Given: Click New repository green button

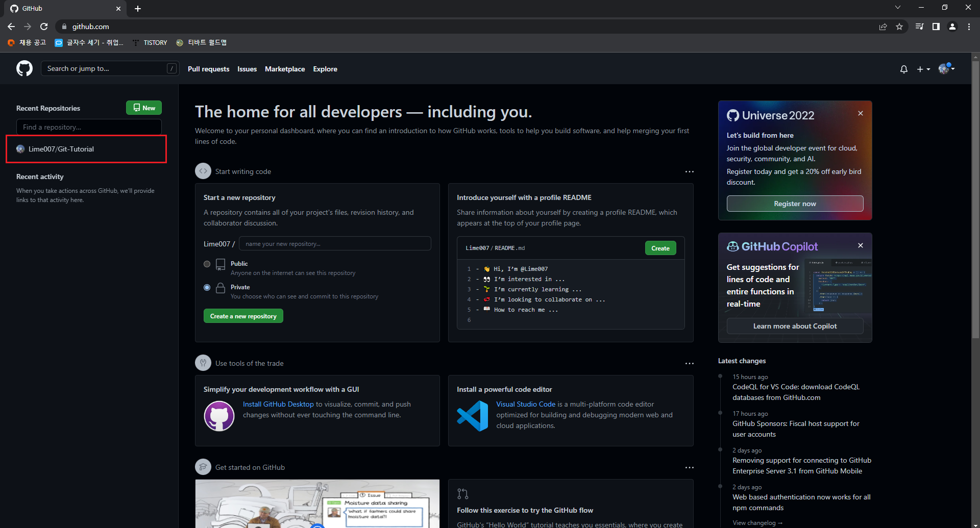Looking at the screenshot, I should [x=144, y=108].
